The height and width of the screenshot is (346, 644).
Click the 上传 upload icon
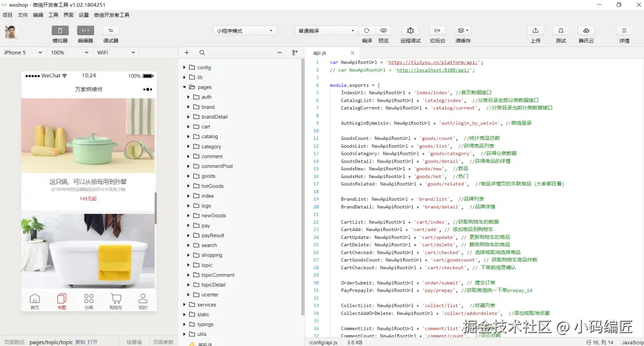(535, 30)
